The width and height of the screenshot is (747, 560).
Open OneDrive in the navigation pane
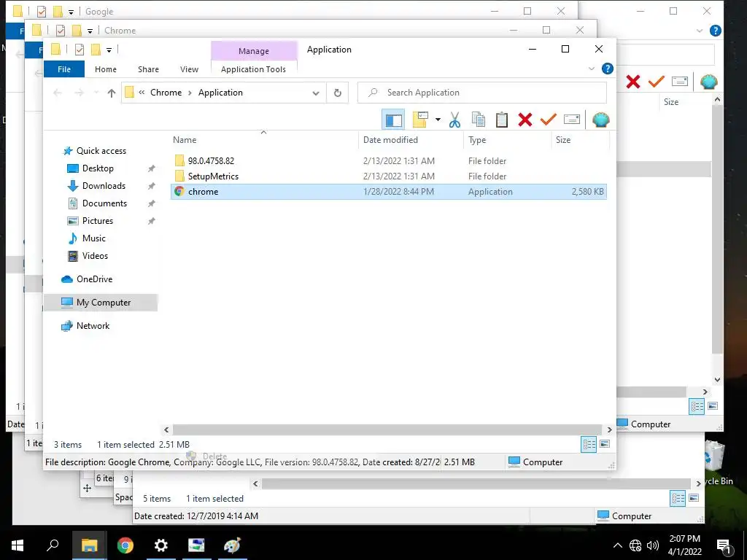[94, 279]
